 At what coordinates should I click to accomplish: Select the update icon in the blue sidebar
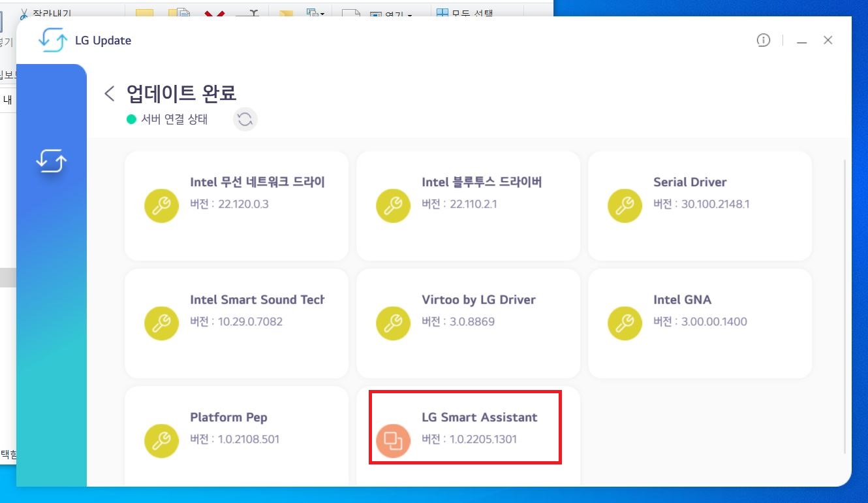tap(52, 160)
